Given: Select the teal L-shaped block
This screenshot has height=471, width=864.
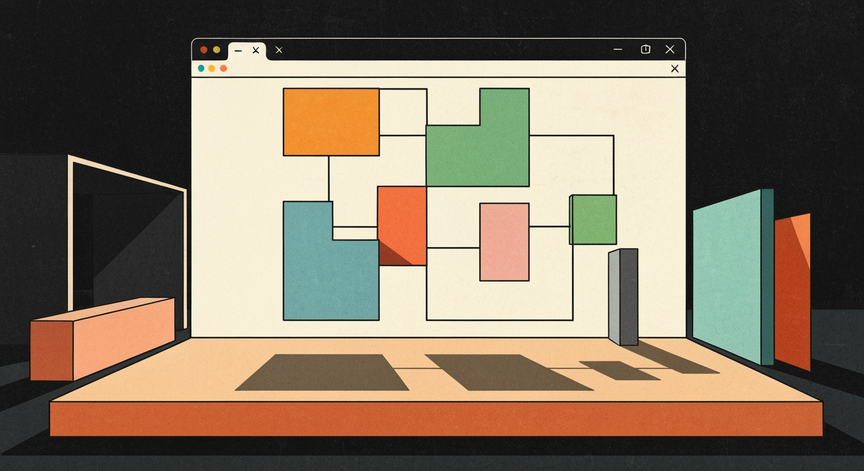Looking at the screenshot, I should [x=331, y=261].
